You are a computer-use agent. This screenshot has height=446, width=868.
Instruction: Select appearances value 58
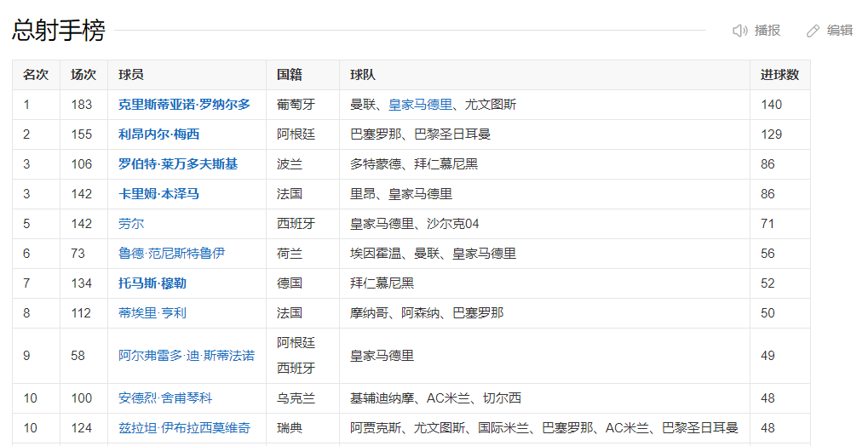tap(78, 356)
